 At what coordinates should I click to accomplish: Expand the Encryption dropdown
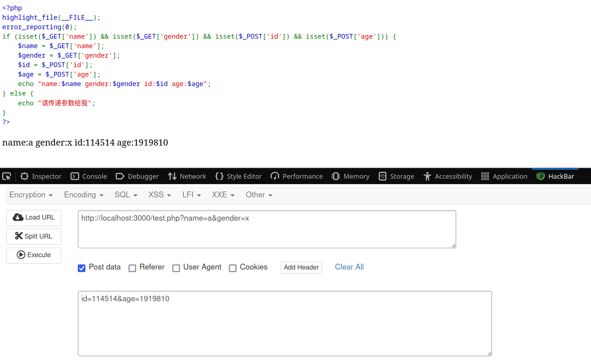click(31, 195)
